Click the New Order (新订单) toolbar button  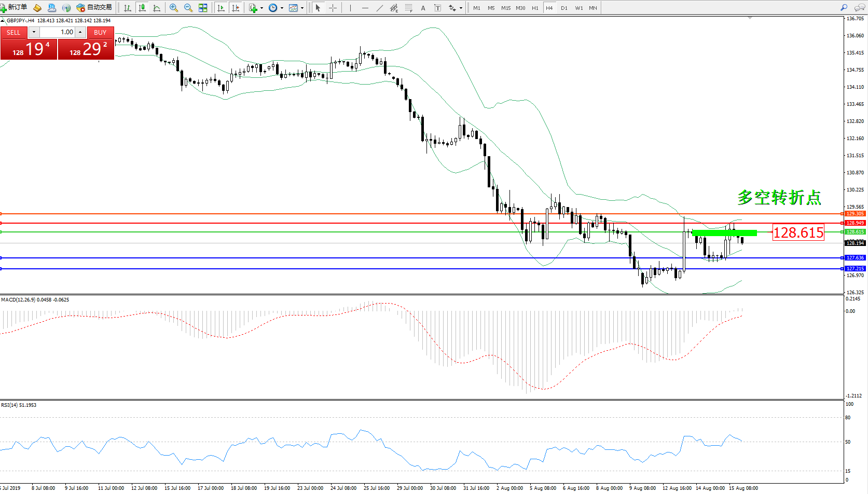[14, 7]
